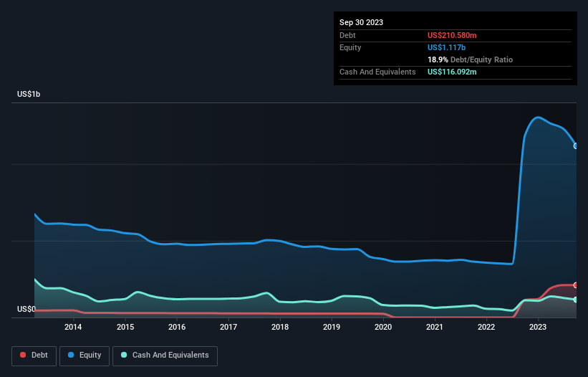This screenshot has width=588, height=377.
Task: Select the Debt endpoint marker on the red line
Action: click(x=576, y=285)
